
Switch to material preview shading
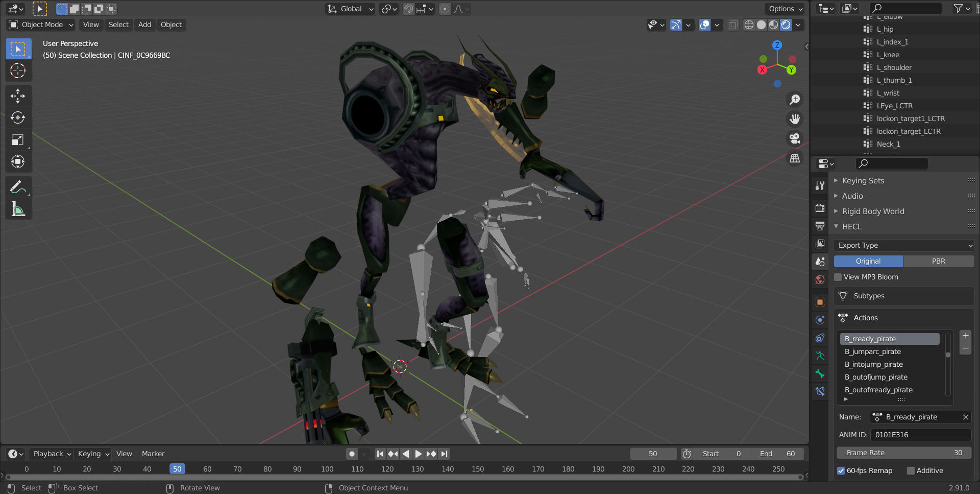tap(773, 25)
